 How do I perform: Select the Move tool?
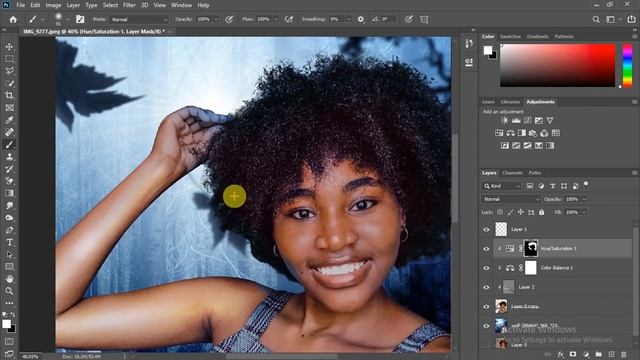[9, 47]
